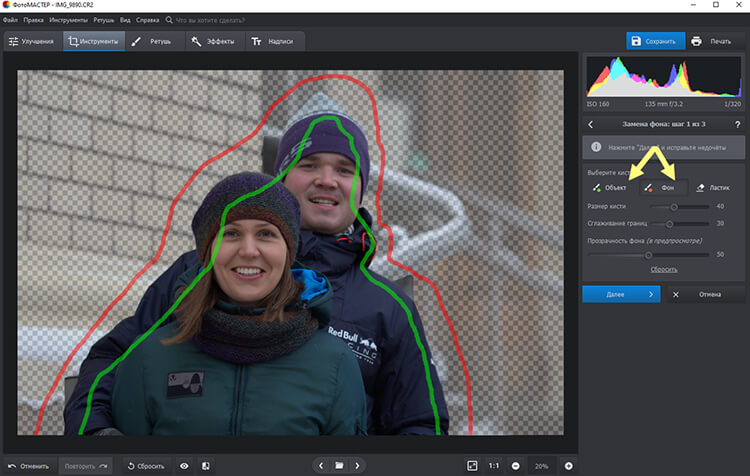Select the Ластик eraser tool

pyautogui.click(x=714, y=187)
